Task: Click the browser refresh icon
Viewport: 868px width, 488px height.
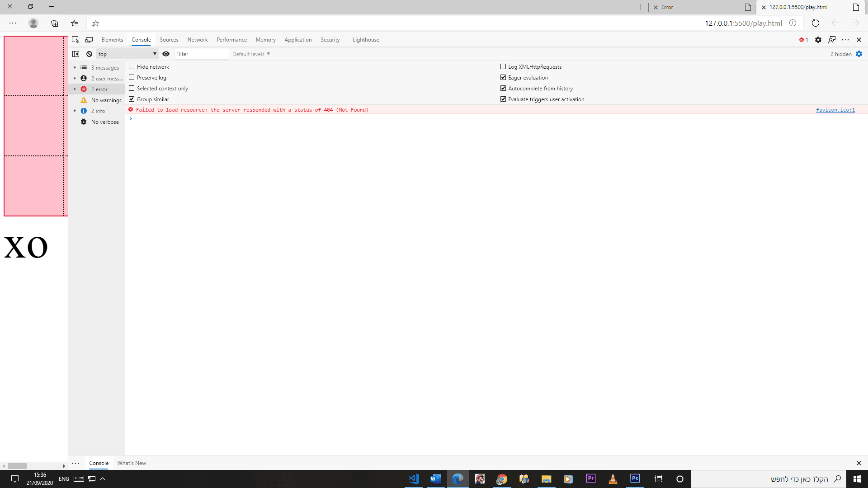Action: 816,23
